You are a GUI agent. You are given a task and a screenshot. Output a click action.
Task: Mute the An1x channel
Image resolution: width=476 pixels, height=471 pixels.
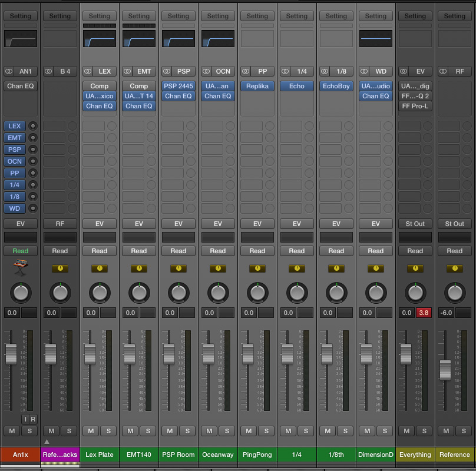coord(12,431)
